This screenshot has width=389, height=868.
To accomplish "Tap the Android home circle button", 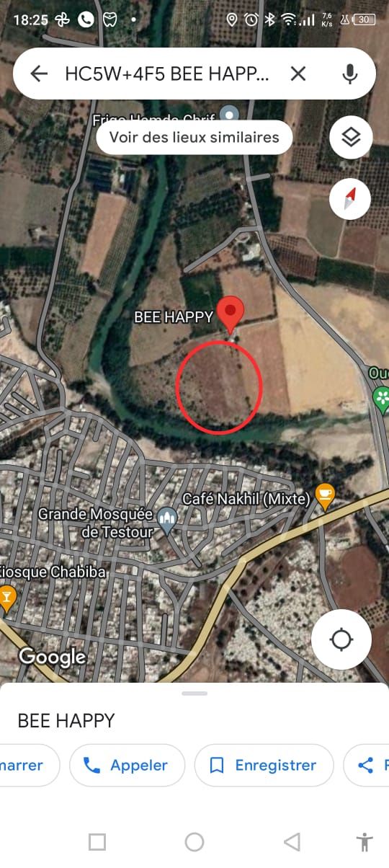I will 194,841.
